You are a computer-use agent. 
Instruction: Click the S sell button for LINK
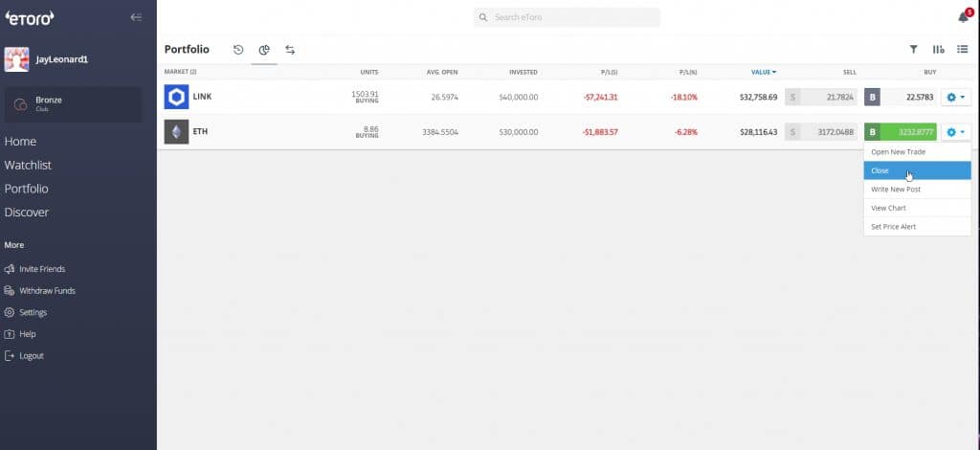(x=792, y=98)
